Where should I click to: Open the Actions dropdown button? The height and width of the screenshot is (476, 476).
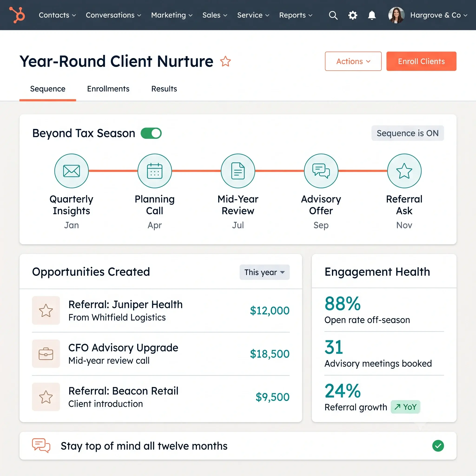(353, 61)
